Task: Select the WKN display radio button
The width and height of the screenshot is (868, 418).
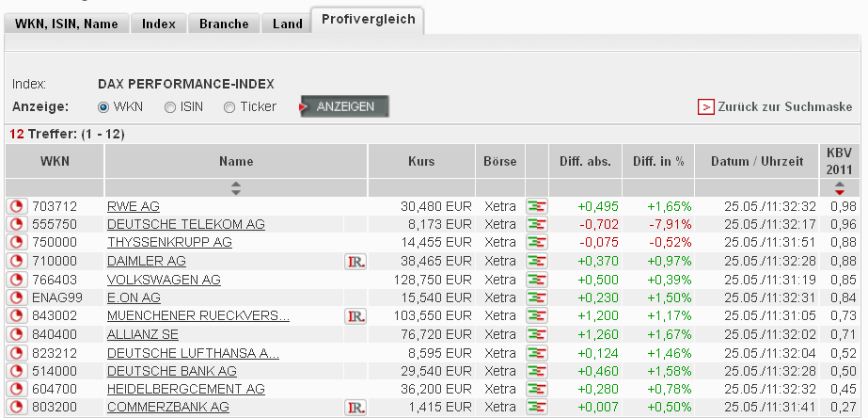Action: [103, 107]
